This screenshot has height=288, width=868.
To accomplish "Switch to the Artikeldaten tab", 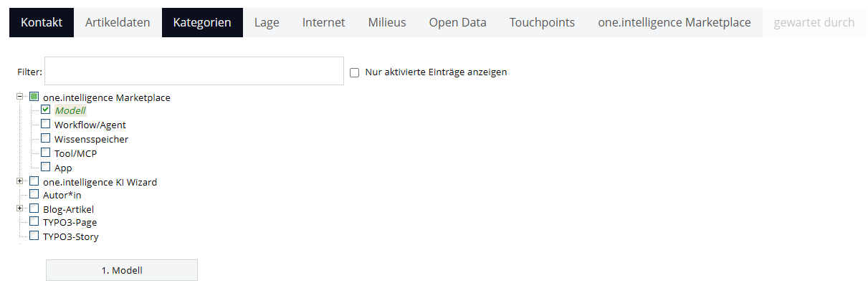I will pyautogui.click(x=118, y=22).
